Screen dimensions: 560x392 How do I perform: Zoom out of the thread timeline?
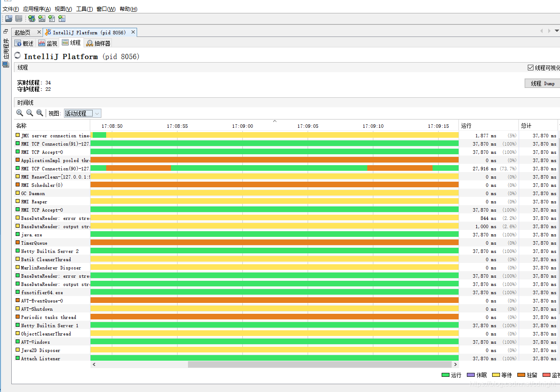pyautogui.click(x=30, y=113)
